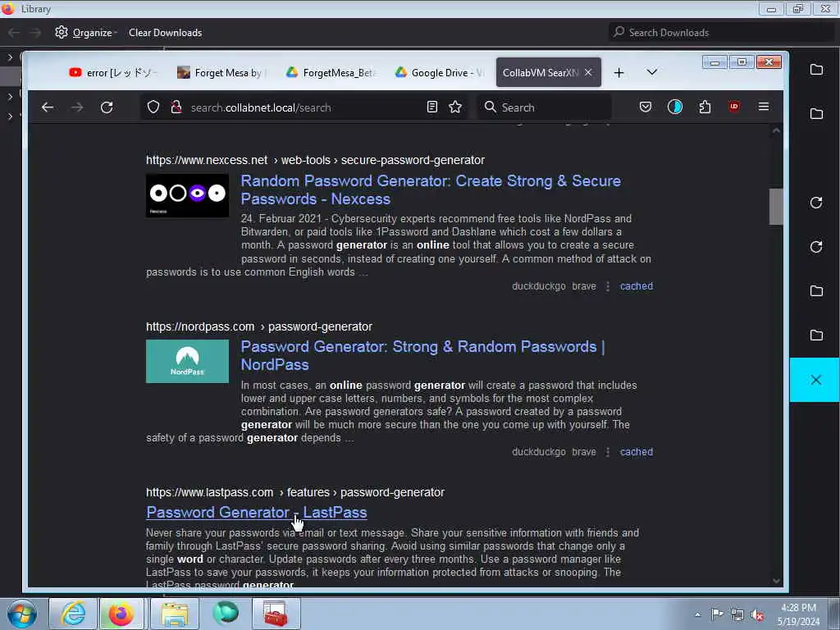The height and width of the screenshot is (630, 840).
Task: Click Search Downloads field in Library
Action: click(x=721, y=33)
